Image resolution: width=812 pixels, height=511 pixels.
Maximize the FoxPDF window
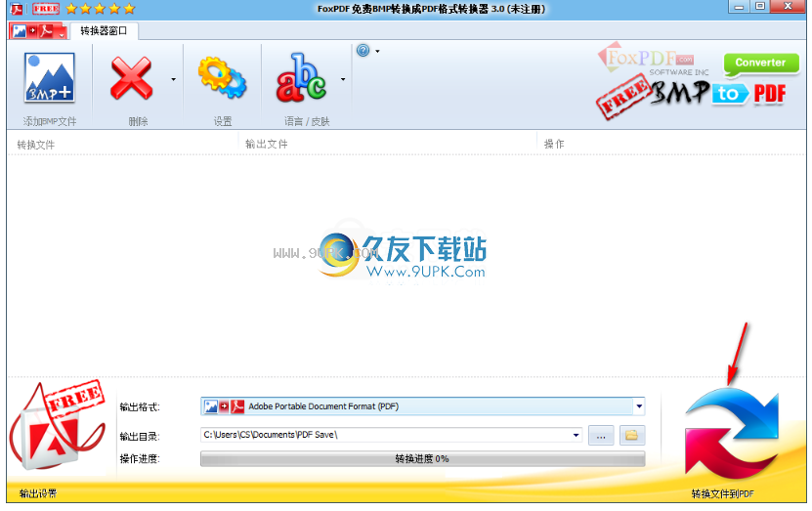(759, 7)
